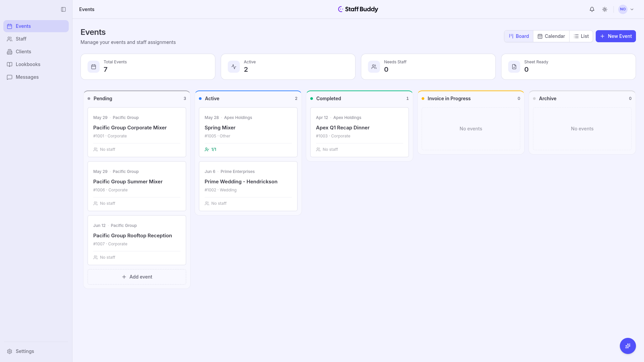Toggle light/dark theme sun icon
The width and height of the screenshot is (644, 362).
tap(605, 9)
